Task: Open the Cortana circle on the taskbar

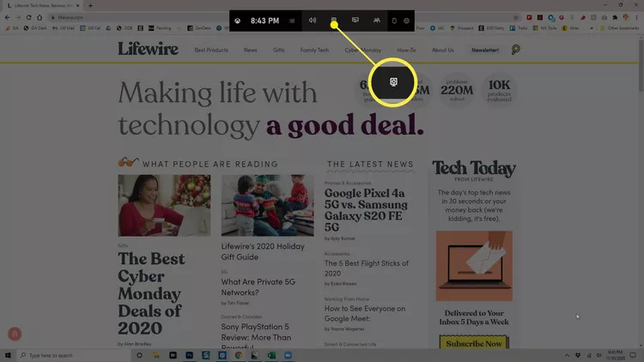Action: tap(139, 355)
